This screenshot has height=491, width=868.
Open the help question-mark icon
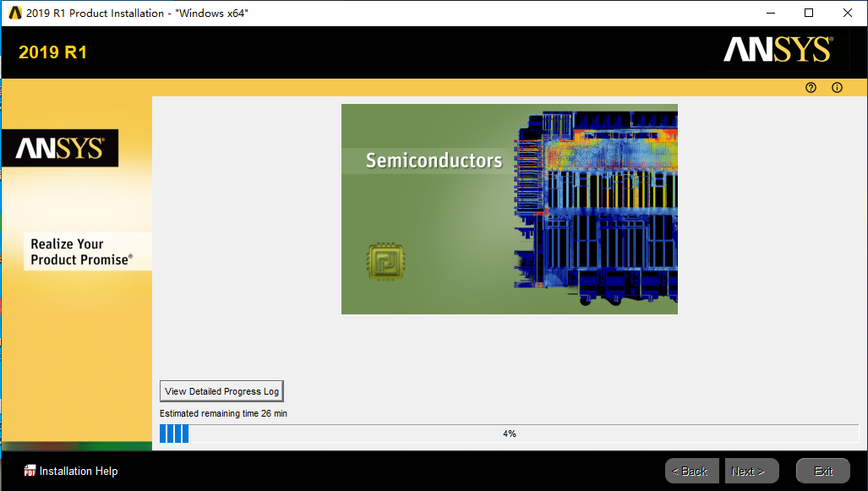pyautogui.click(x=811, y=87)
